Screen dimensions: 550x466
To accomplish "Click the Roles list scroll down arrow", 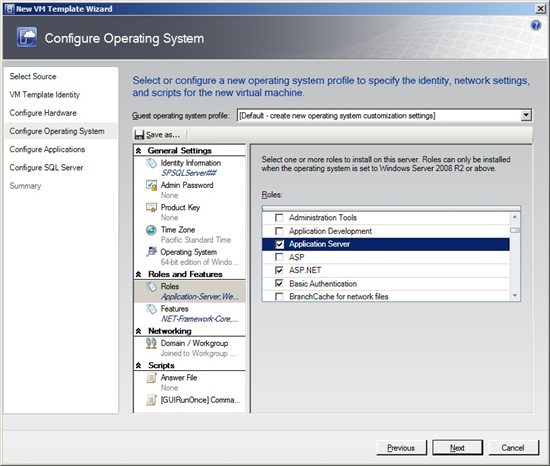I will 515,296.
